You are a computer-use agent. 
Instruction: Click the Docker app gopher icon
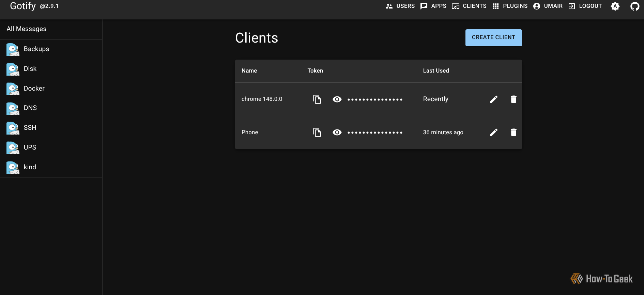[x=13, y=89]
